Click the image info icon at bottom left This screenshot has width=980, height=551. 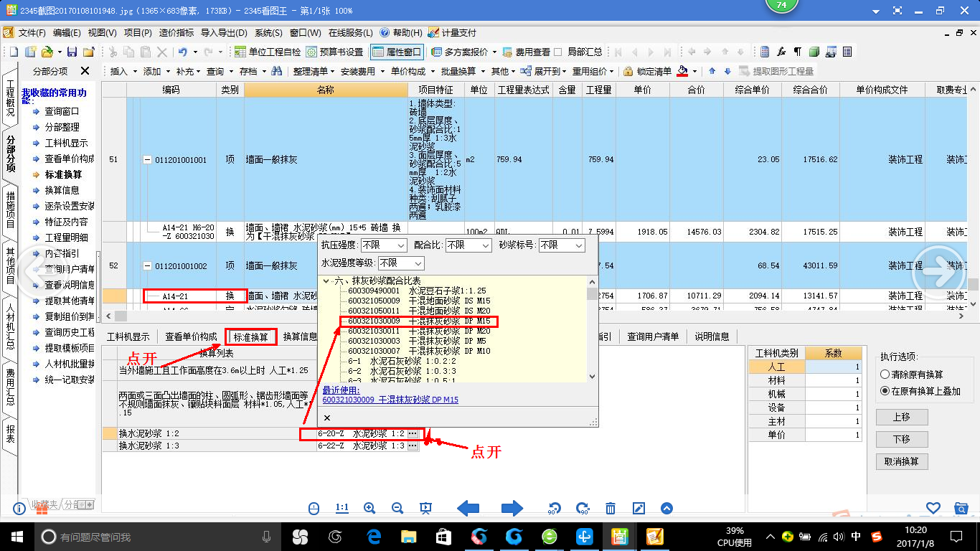(19, 509)
